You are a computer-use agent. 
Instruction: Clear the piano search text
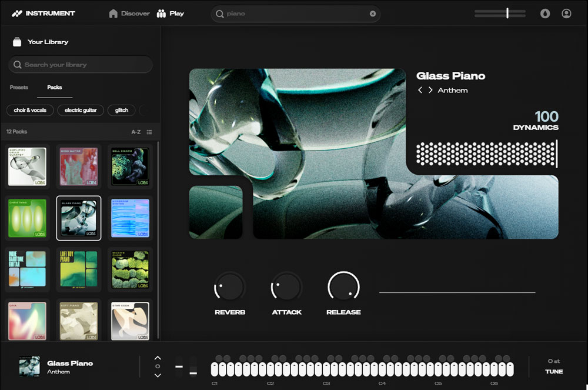[373, 14]
